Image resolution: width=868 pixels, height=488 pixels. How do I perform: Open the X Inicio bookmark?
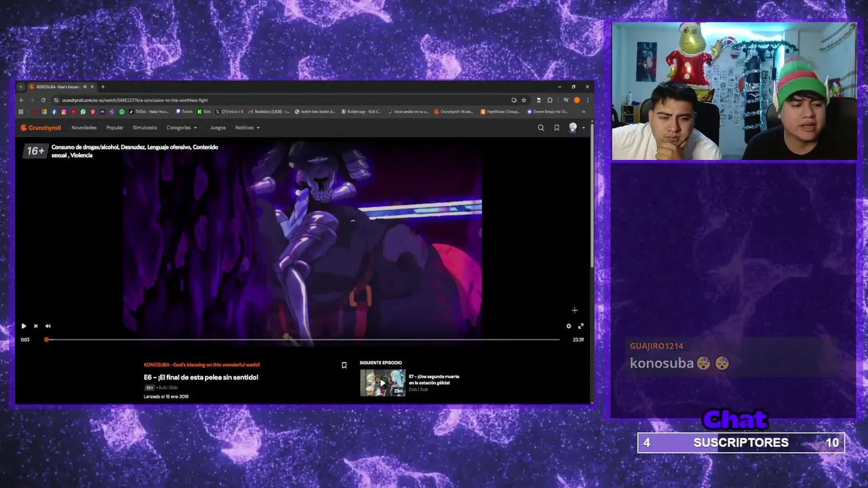click(229, 112)
